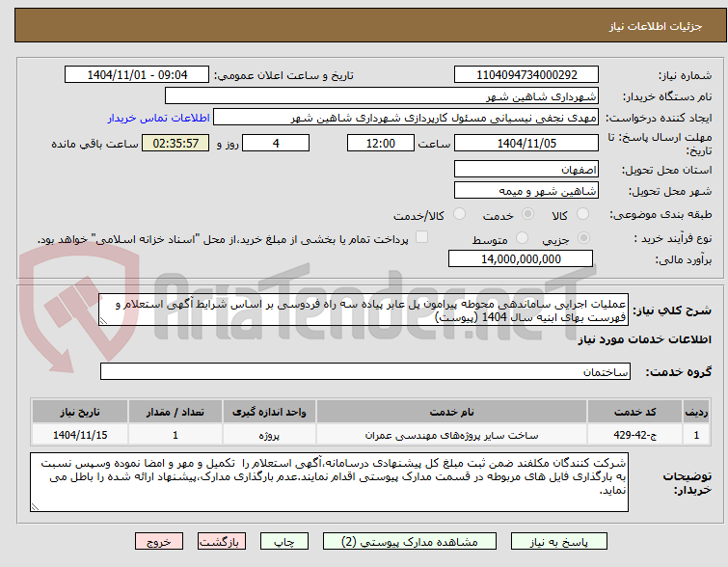728x567 pixels.
Task: Click the buyer name field شهرداری شاهین شهر
Action: click(382, 96)
